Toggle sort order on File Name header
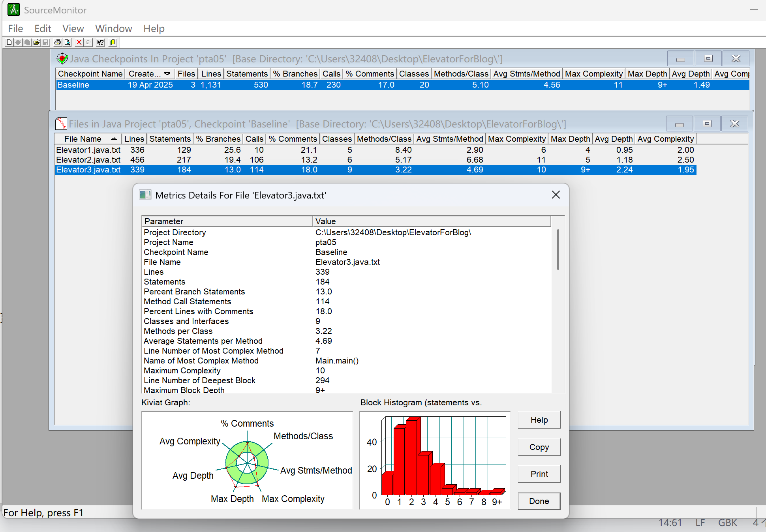The height and width of the screenshot is (532, 766). point(88,139)
